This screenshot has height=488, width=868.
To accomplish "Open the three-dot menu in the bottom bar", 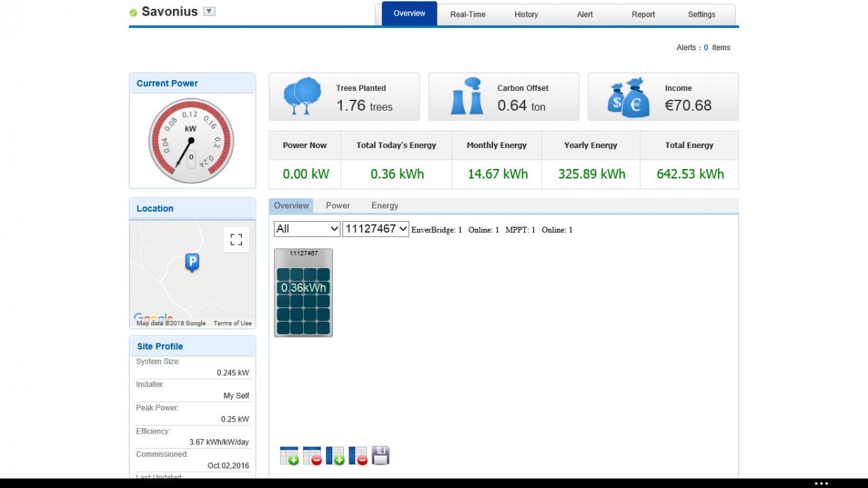I will pyautogui.click(x=821, y=483).
